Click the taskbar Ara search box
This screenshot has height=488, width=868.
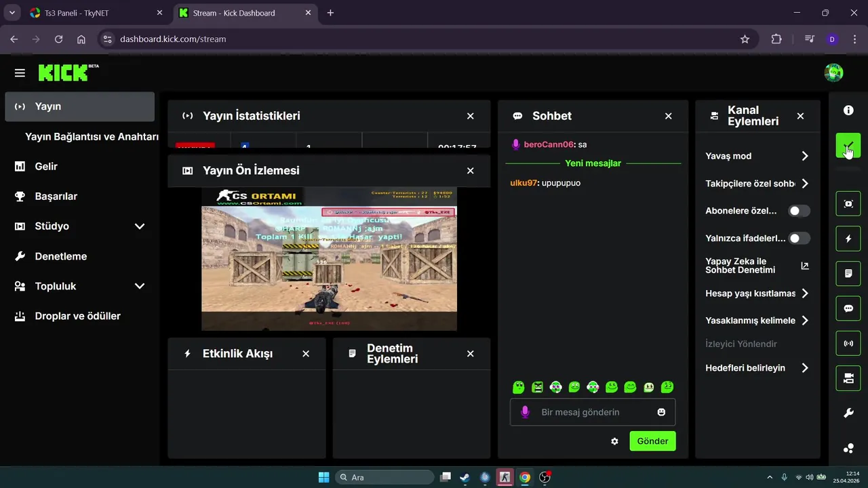[x=386, y=477]
